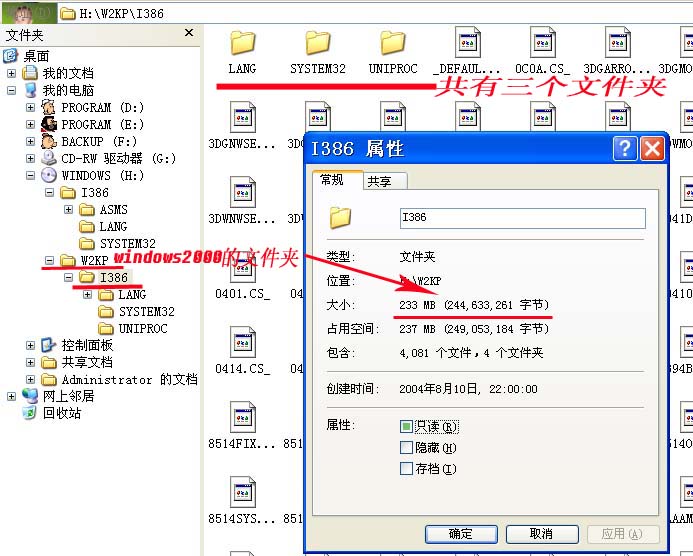Screen dimensions: 693x556
Task: Collapse the WINDOWS (H:) tree node
Action: point(30,175)
